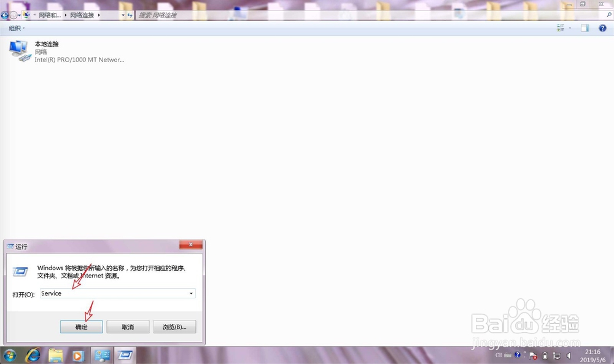Image resolution: width=614 pixels, height=364 pixels.
Task: Open the 组织 menu dropdown
Action: (x=17, y=28)
